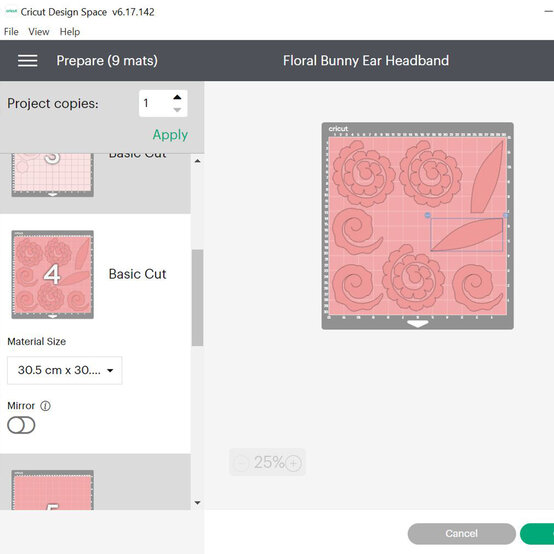
Task: Select the upright leaf shape on the mat
Action: [487, 177]
